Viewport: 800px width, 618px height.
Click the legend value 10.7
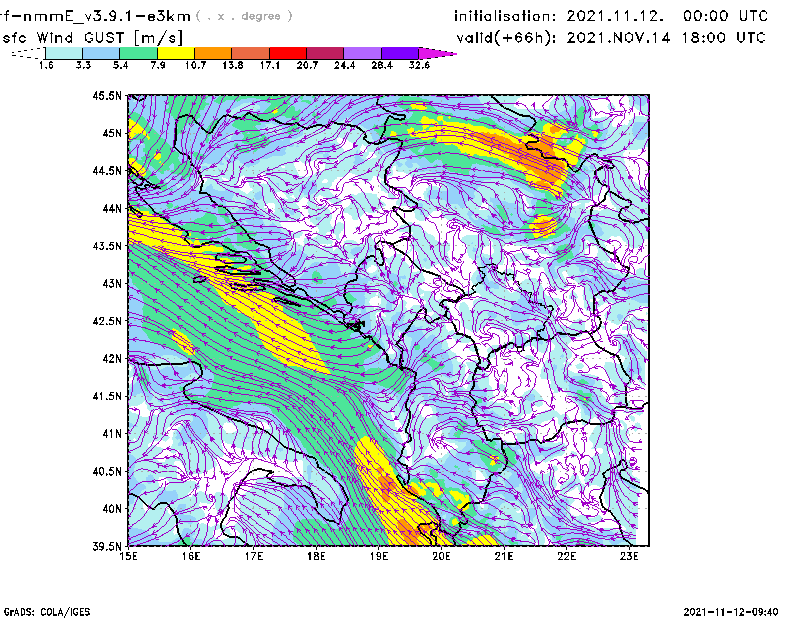tap(195, 65)
